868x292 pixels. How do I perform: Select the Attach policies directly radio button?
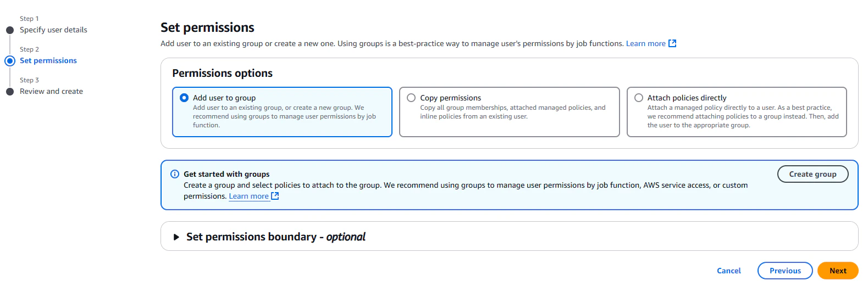(639, 98)
